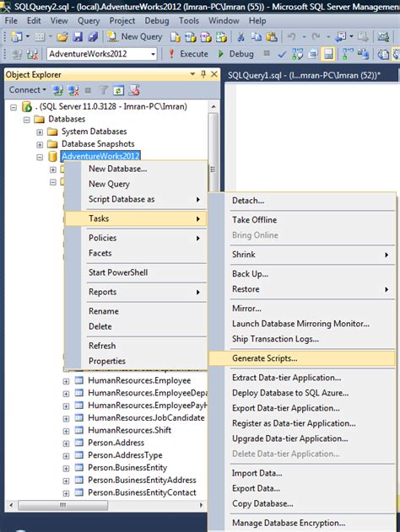Click Import Data... menu entry
400x532 pixels.
coord(302,473)
